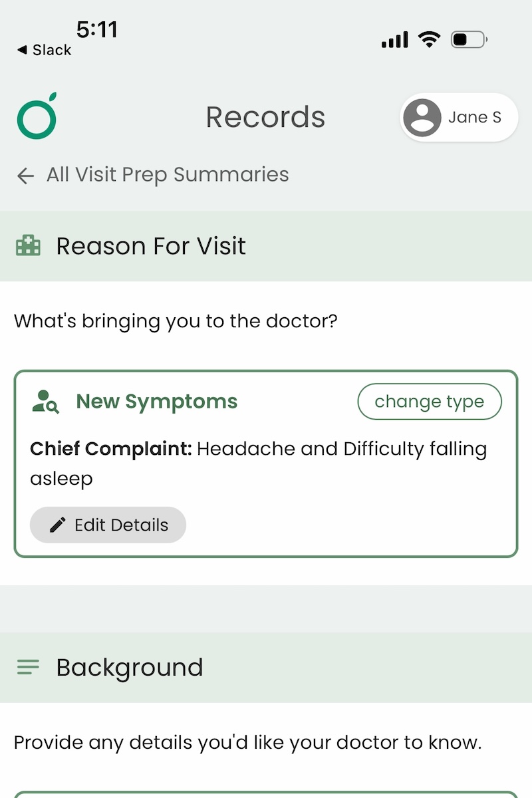Tap the Jane S account name
Screen dimensions: 532x798
click(x=474, y=118)
